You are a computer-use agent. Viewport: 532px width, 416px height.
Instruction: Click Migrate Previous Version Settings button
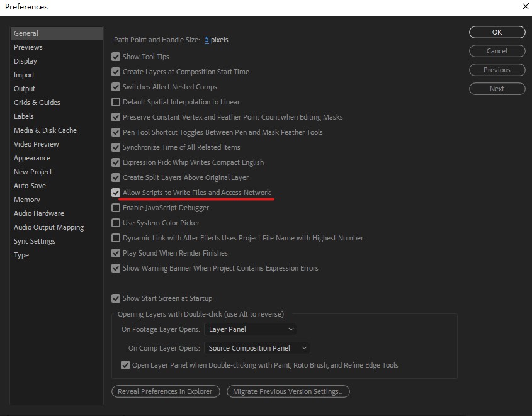point(288,391)
